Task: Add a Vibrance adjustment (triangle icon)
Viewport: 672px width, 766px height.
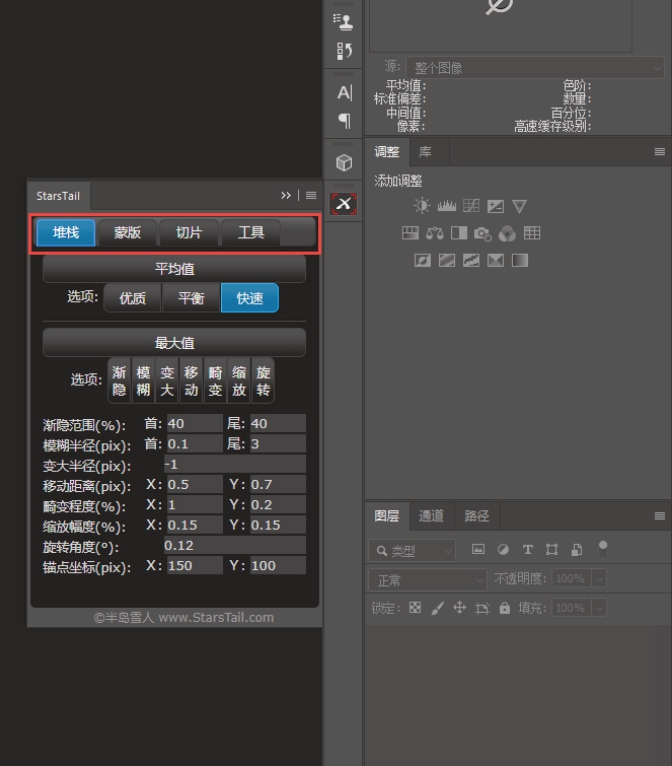Action: [519, 206]
